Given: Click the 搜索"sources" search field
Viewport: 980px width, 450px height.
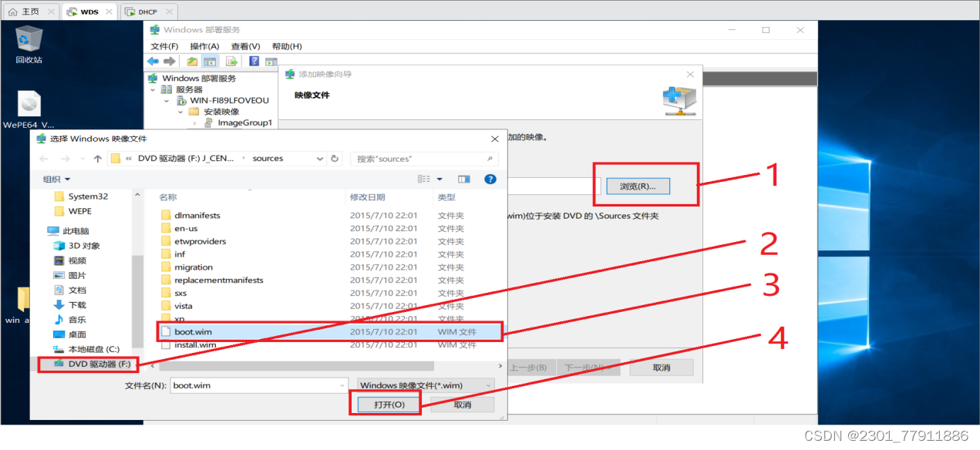Looking at the screenshot, I should click(425, 159).
